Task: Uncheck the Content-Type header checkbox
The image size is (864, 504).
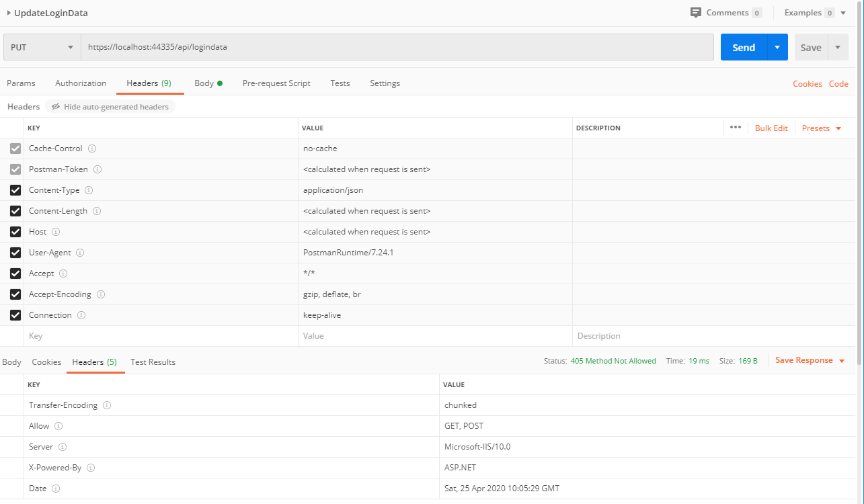Action: 15,190
